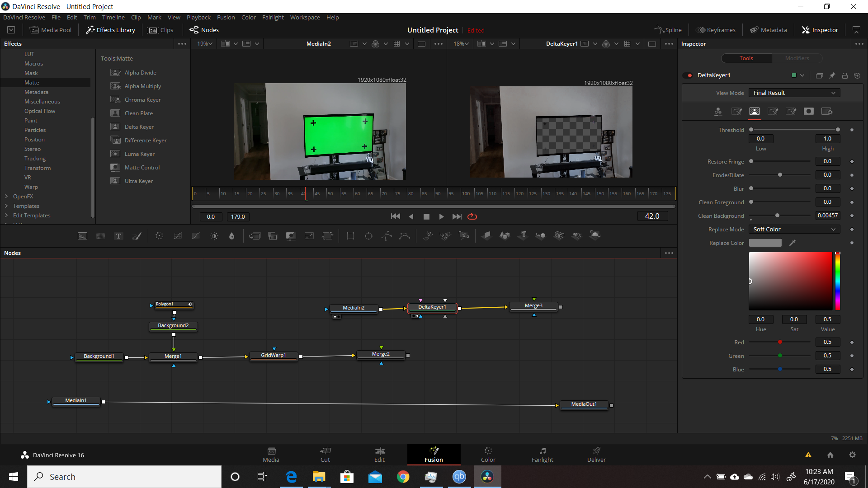Toggle the Nodes panel button
The height and width of the screenshot is (488, 868).
coord(204,30)
